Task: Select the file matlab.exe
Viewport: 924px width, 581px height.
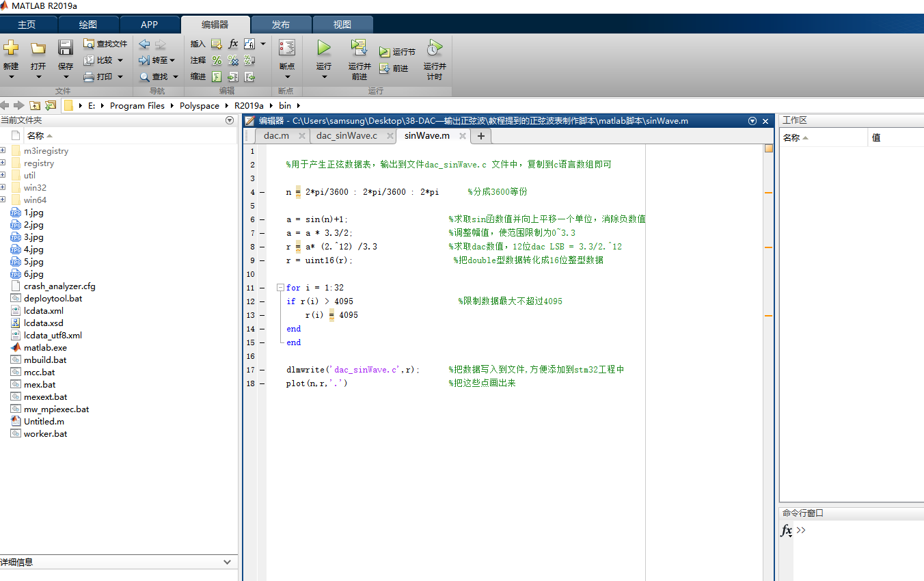Action: (45, 348)
